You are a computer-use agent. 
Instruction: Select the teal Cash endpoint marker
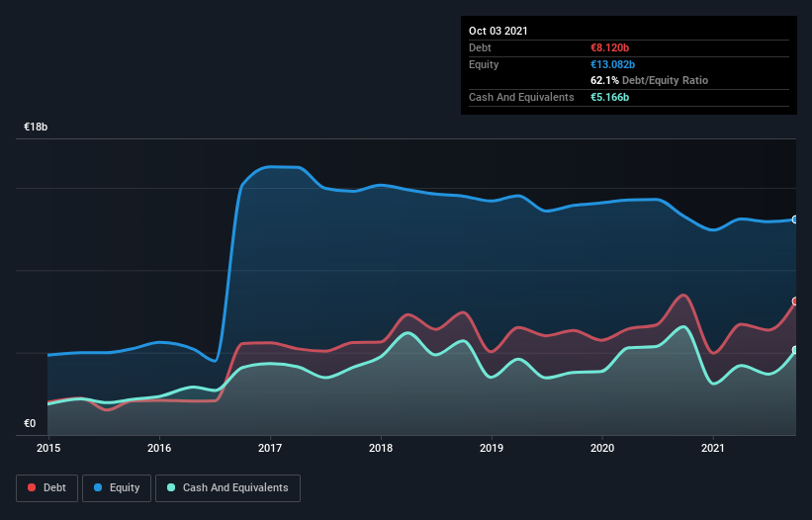[795, 350]
